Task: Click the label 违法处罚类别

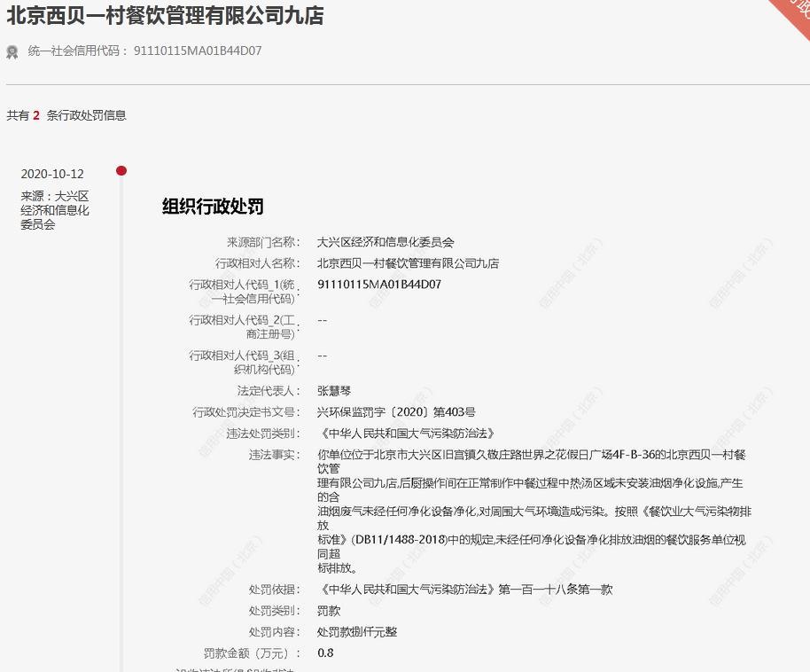Action: (263, 434)
